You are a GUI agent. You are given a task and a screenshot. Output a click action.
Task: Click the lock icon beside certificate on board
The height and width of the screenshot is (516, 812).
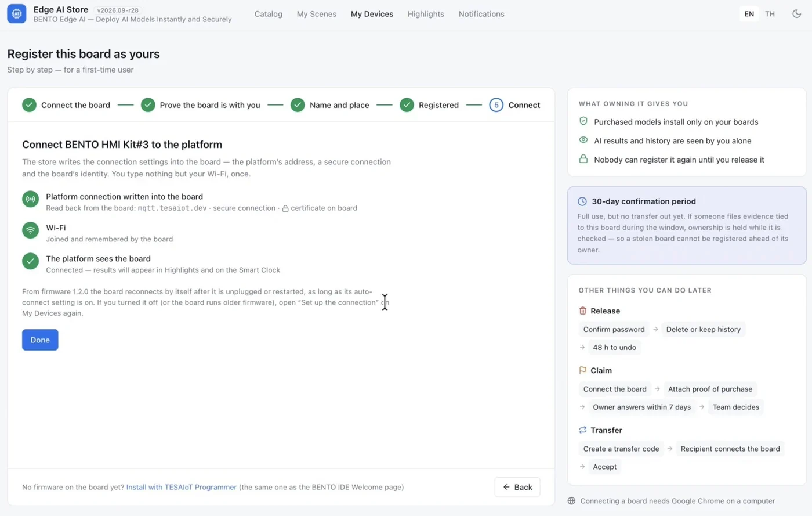pyautogui.click(x=285, y=208)
